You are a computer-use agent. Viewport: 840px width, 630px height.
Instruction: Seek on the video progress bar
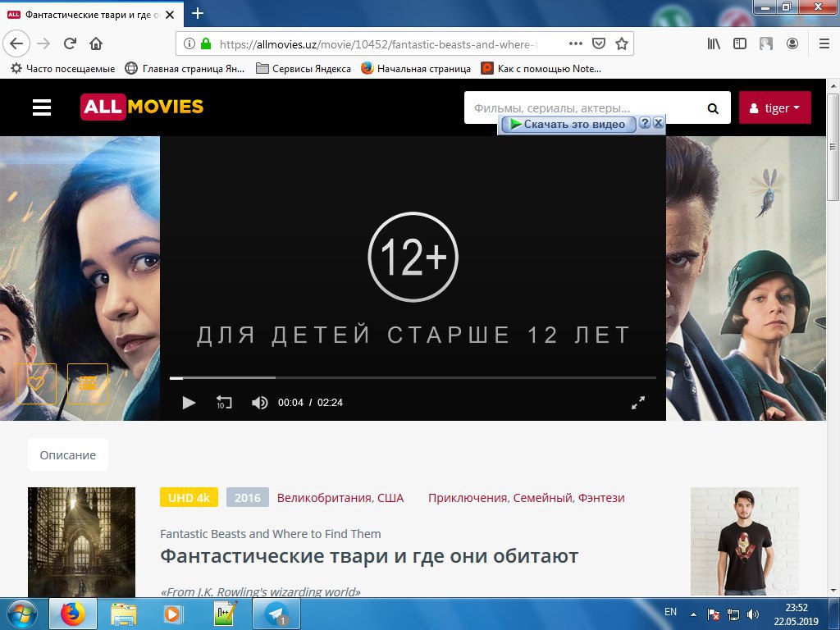click(413, 377)
